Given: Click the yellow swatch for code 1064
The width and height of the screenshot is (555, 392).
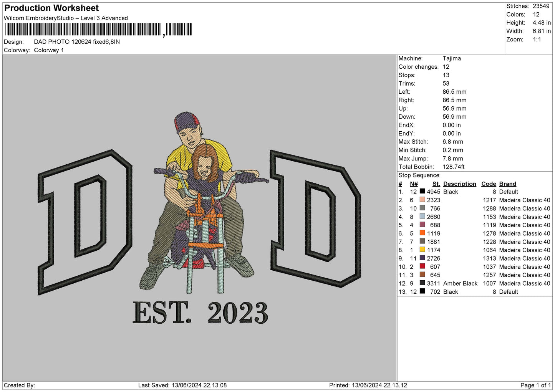Looking at the screenshot, I should [422, 250].
